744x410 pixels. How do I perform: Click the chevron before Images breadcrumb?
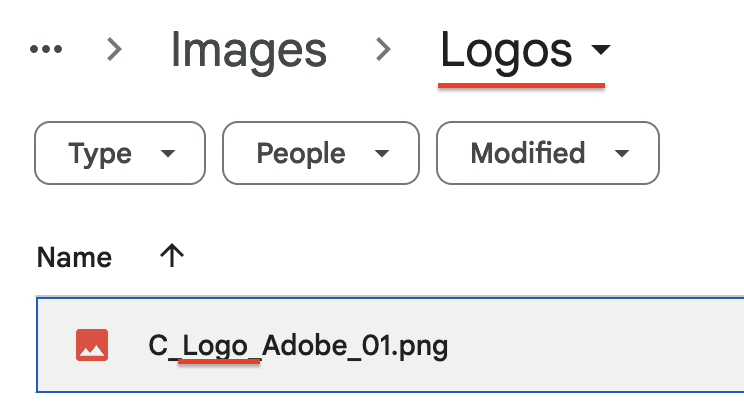click(x=114, y=49)
